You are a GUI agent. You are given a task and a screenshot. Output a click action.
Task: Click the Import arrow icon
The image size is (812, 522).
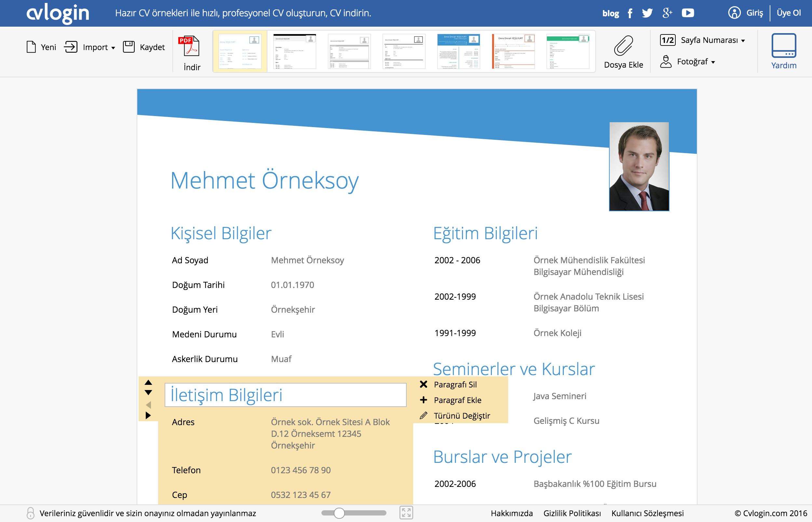(x=71, y=47)
